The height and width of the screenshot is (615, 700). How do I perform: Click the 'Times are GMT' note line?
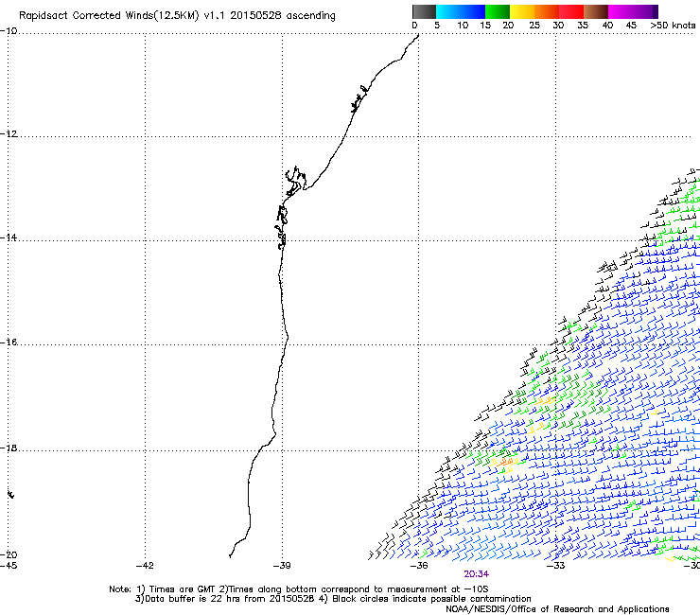point(299,589)
